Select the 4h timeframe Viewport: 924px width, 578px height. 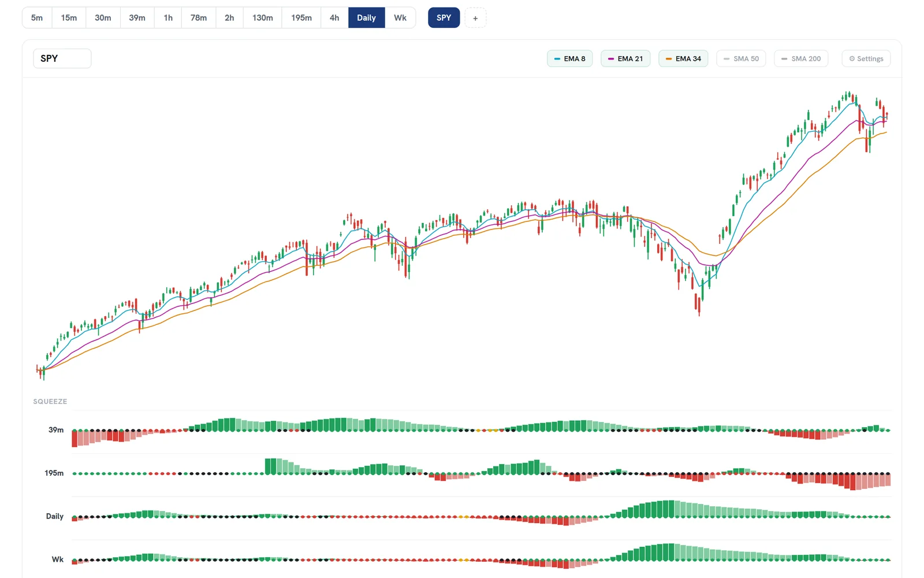tap(334, 18)
